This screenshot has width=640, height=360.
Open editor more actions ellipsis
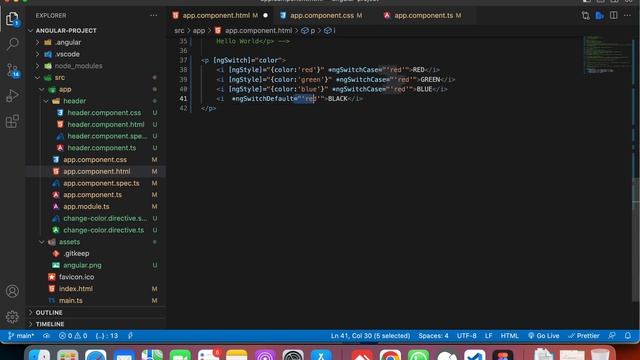pyautogui.click(x=627, y=16)
